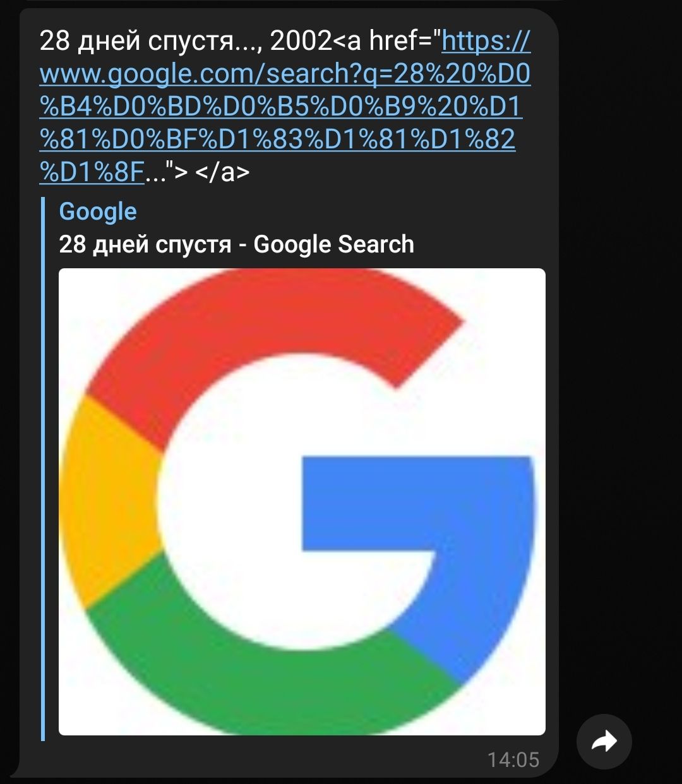This screenshot has height=784, width=682.
Task: Click the blue vertical link preview bar
Action: click(43, 468)
